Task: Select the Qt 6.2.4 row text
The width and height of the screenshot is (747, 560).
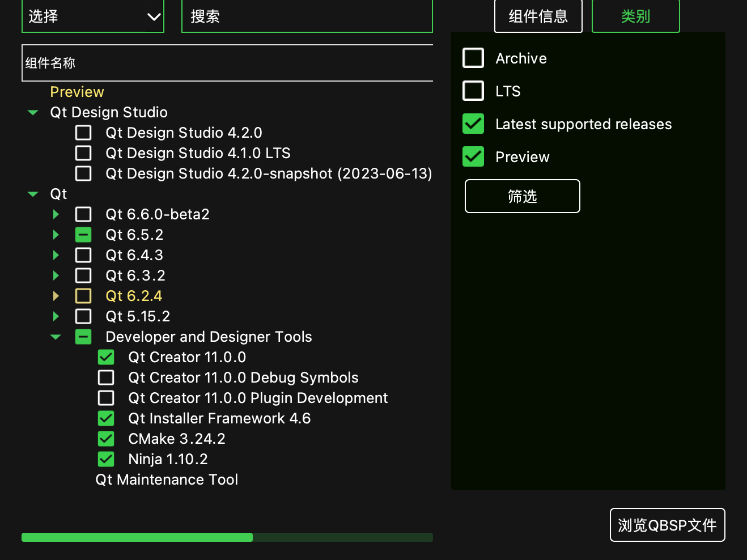Action: 134,296
